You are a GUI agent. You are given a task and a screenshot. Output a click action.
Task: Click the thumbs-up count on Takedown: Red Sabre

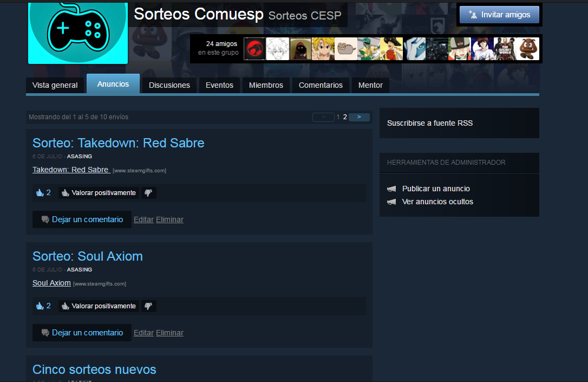(x=43, y=193)
